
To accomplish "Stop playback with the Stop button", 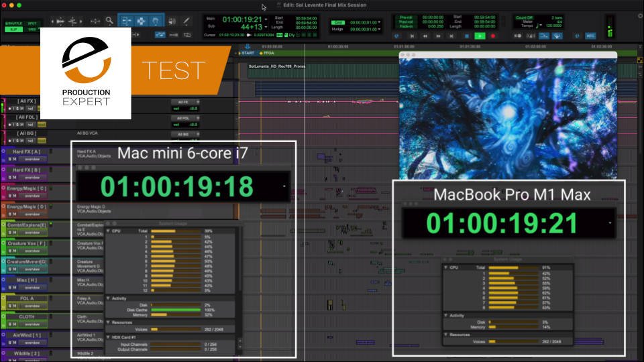I will coord(467,36).
